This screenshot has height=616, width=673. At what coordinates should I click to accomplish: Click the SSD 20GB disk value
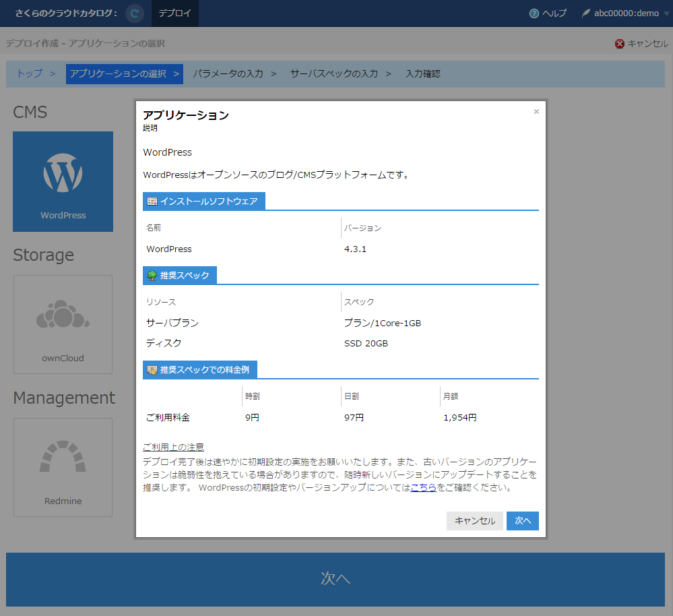coord(366,344)
